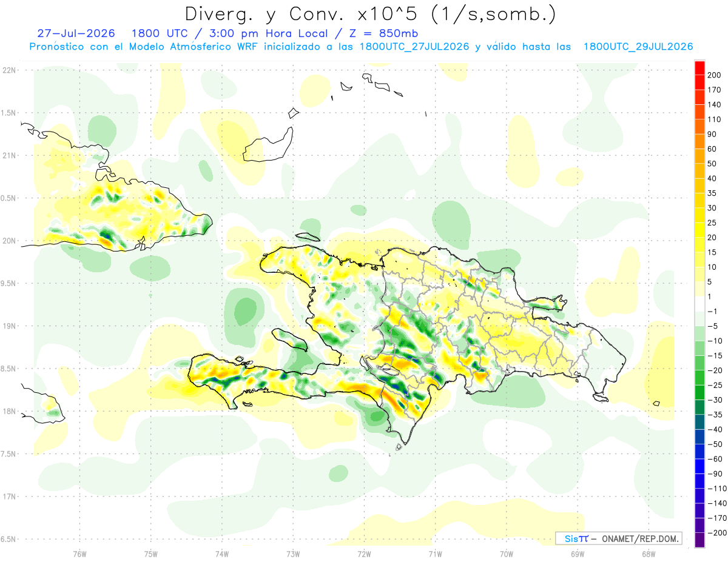Click the positive '10' color scale label

pos(712,267)
